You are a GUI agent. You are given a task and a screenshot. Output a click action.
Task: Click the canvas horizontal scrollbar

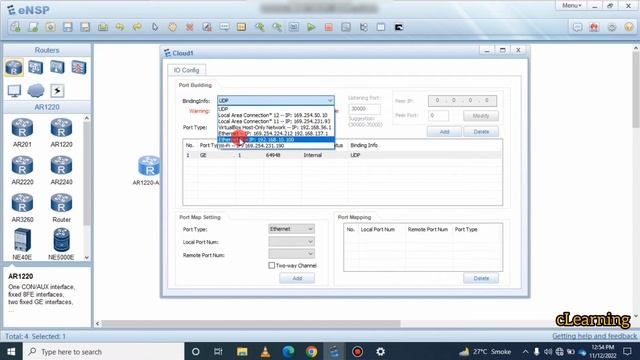point(251,324)
